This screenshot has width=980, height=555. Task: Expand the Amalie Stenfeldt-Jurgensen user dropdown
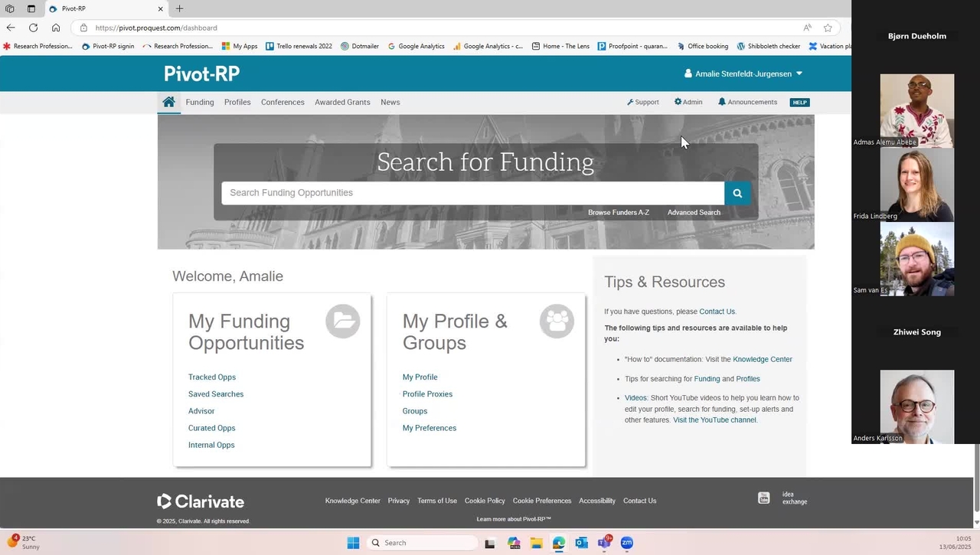pyautogui.click(x=743, y=73)
